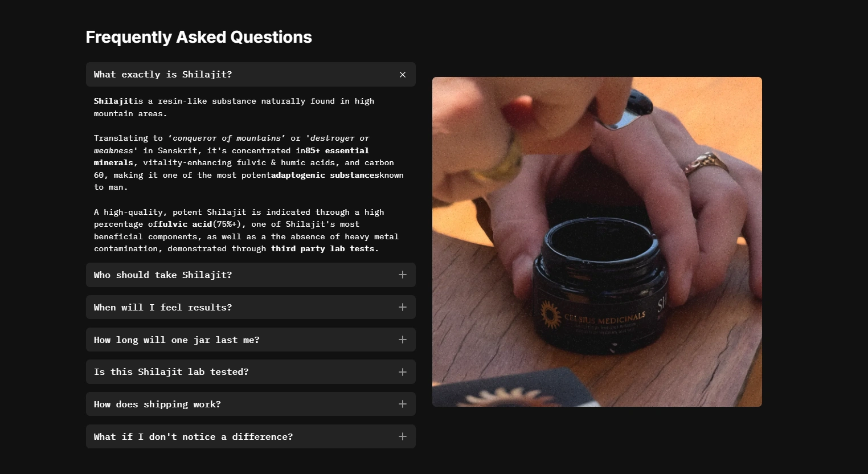The image size is (868, 474).
Task: Expand the 'Who should take Shilajit?' question
Action: point(251,275)
